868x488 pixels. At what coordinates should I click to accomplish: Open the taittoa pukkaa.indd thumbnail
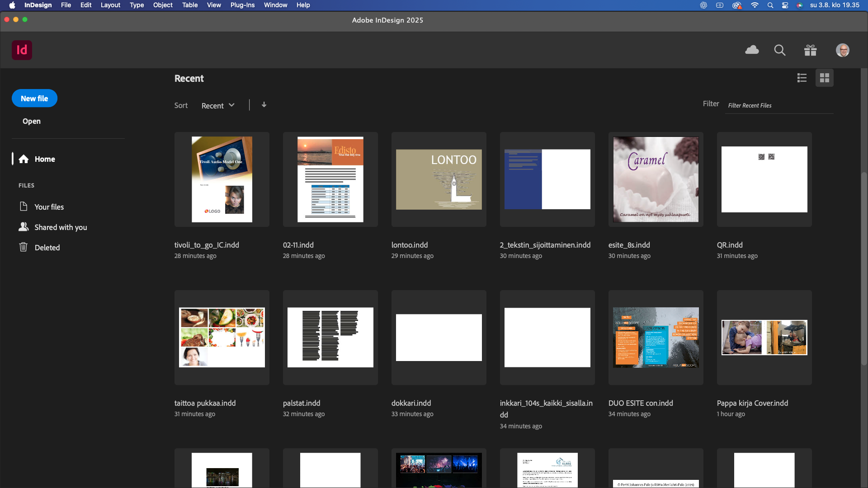222,338
